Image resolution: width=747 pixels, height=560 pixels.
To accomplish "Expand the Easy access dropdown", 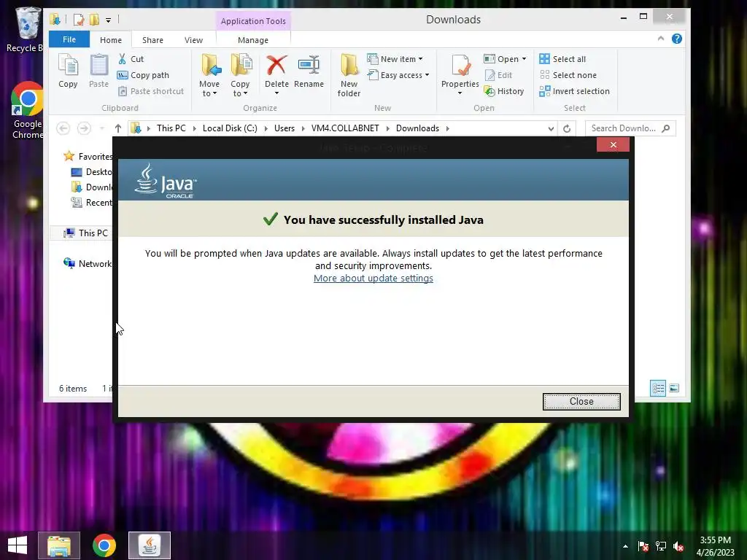I will [x=398, y=75].
